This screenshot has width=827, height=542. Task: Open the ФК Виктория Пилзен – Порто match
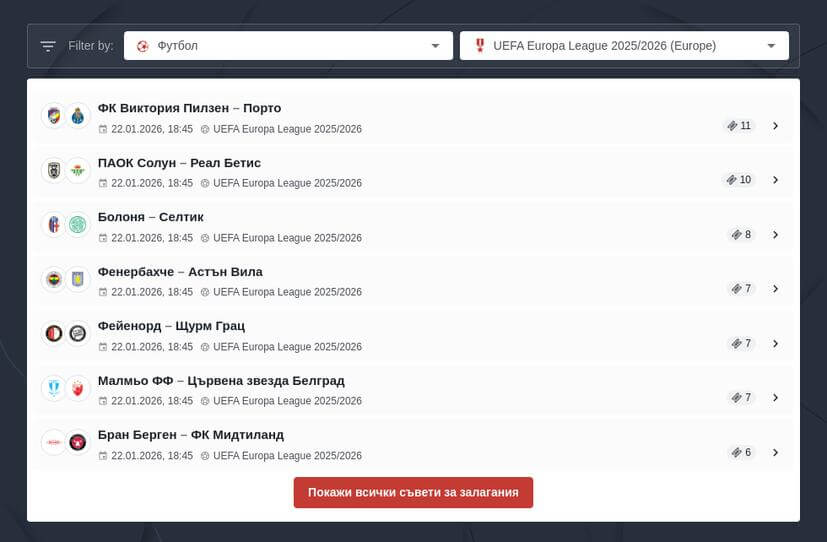189,108
